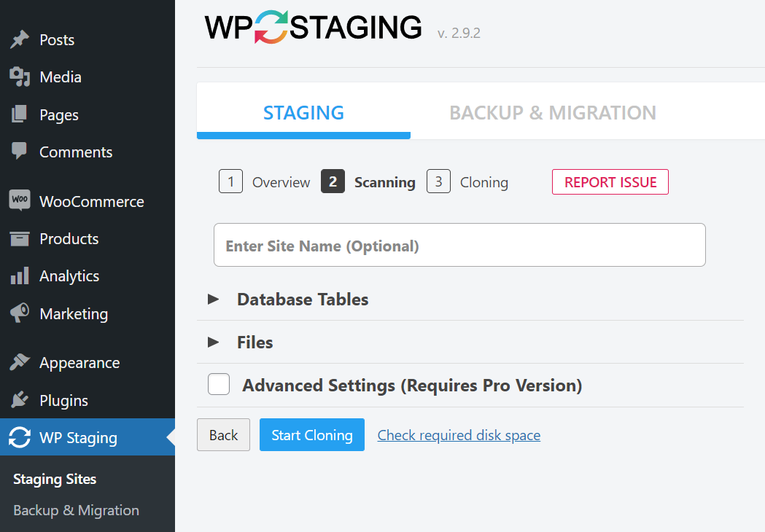Switch to the Backup & Migration tab
This screenshot has width=765, height=532.
(x=552, y=112)
